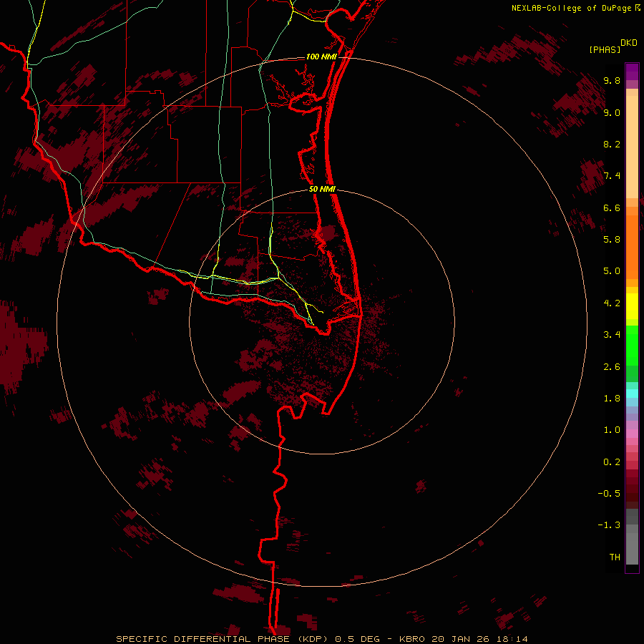Click the 9.8 value on color scale
This screenshot has height=644, width=644.
[x=612, y=81]
